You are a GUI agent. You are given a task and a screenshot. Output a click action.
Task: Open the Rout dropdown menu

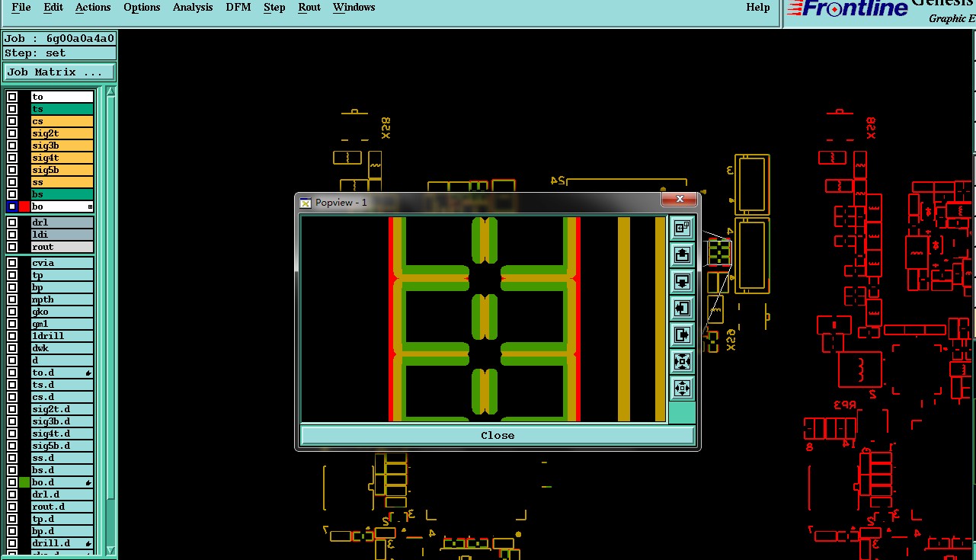tap(309, 8)
